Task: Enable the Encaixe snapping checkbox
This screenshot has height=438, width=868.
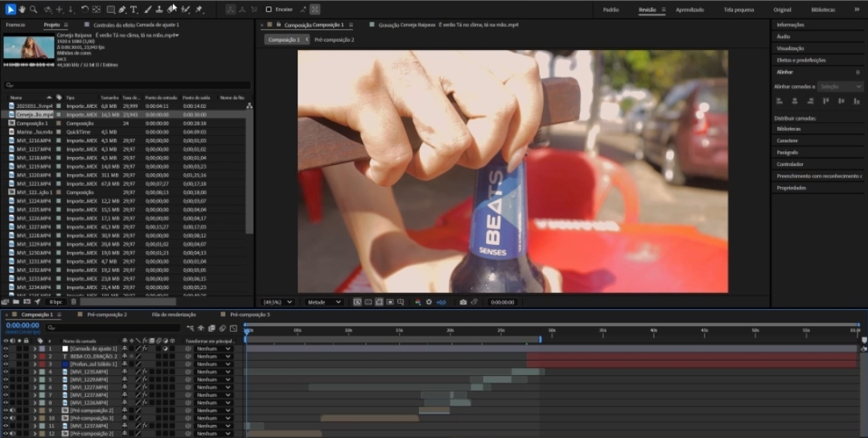Action: pos(269,10)
